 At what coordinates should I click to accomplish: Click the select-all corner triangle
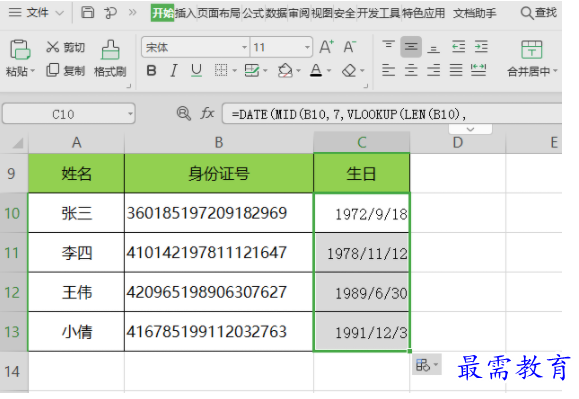(17, 143)
